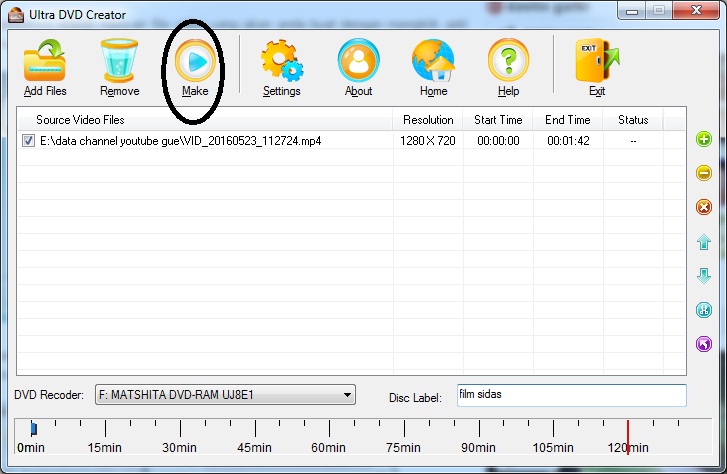The height and width of the screenshot is (474, 727).
Task: Click the 00:00:00 start time cell
Action: (x=498, y=141)
